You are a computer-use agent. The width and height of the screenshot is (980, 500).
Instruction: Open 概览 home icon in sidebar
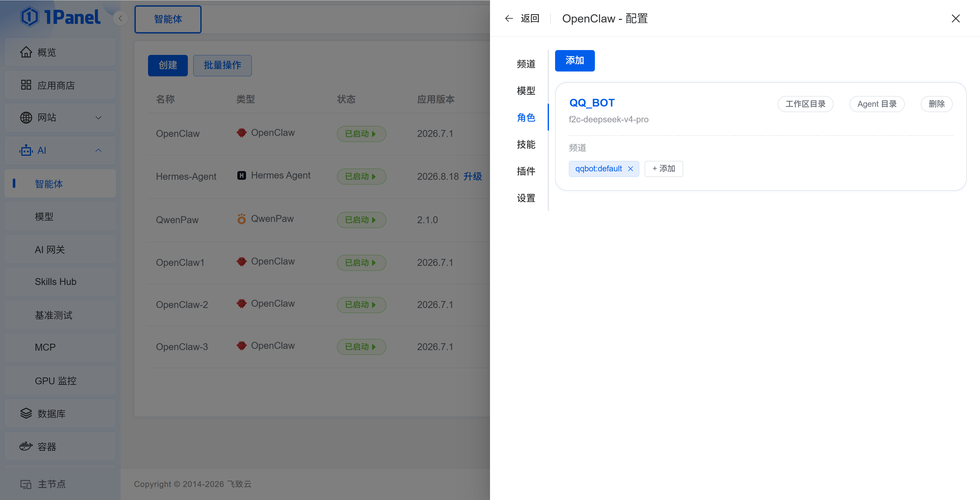(x=26, y=52)
